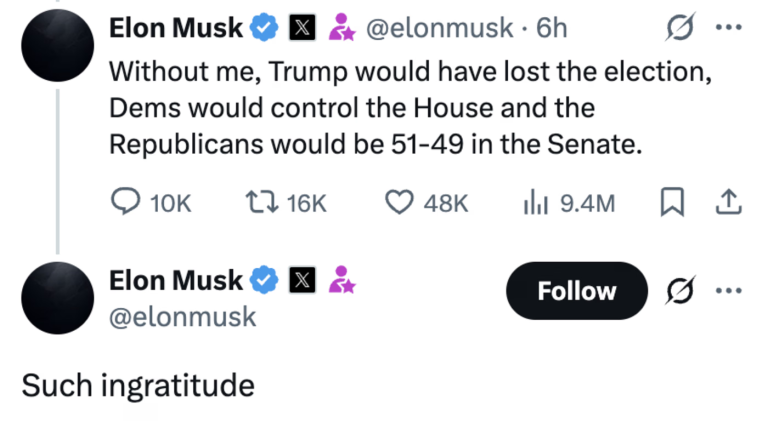Share the top tweet
Screen dimensions: 768x428
729,203
